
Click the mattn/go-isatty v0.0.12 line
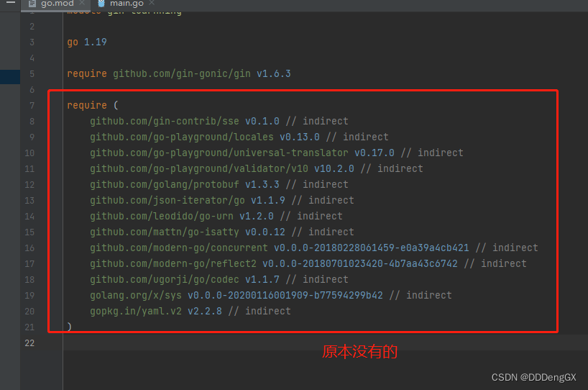coord(222,232)
